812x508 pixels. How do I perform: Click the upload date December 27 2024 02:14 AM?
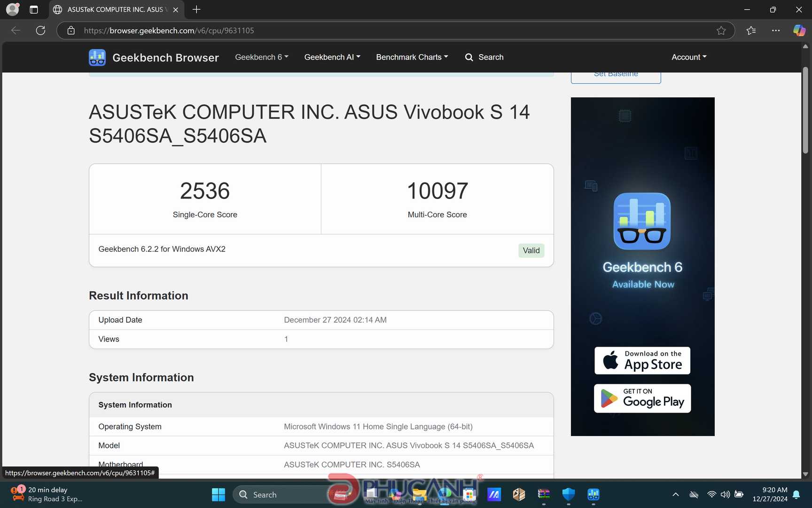[x=335, y=320]
